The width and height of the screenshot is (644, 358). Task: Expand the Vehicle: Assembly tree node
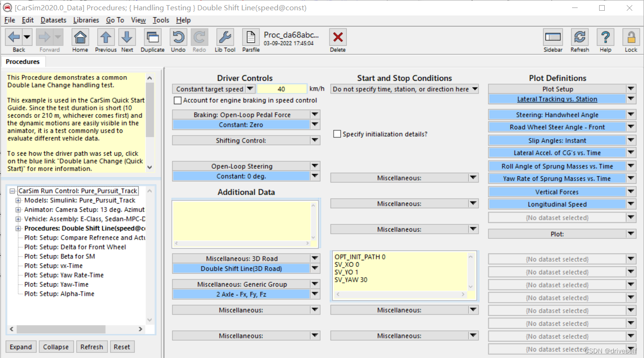pos(19,219)
